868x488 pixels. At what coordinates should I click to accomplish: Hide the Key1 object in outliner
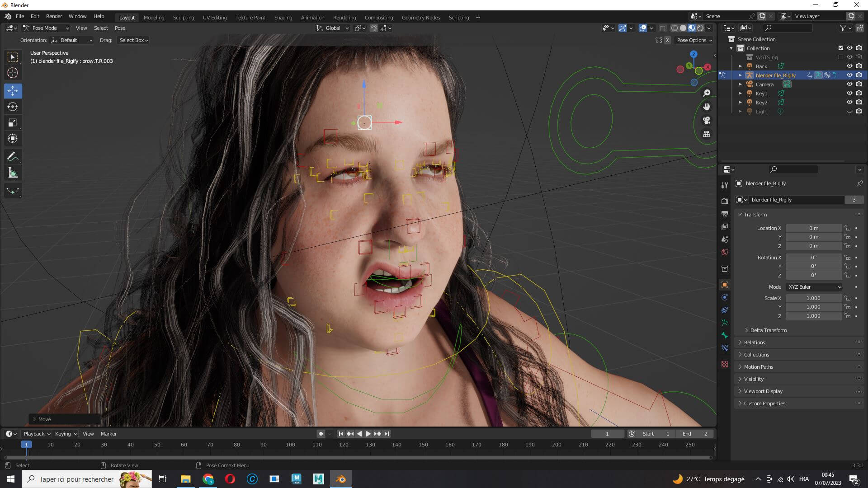[x=849, y=94]
